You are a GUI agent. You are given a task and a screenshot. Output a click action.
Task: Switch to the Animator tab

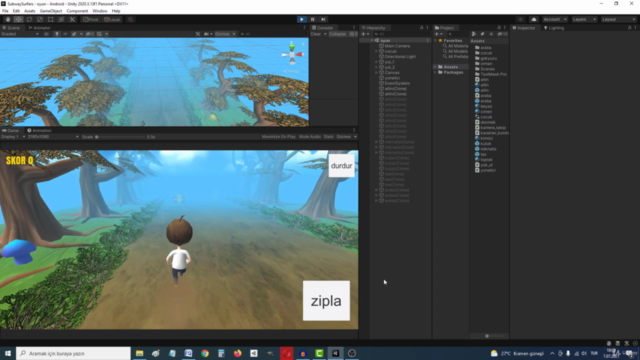(39, 28)
